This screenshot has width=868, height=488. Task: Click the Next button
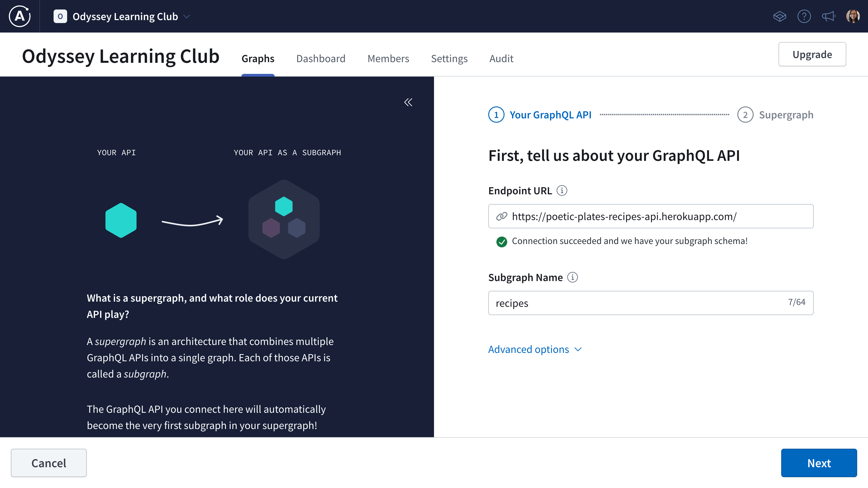tap(819, 463)
